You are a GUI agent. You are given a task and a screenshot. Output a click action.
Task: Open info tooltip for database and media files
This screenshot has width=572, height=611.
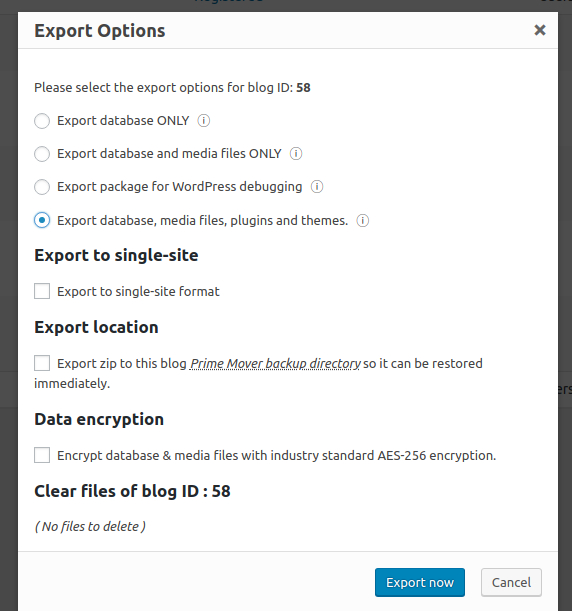coord(296,154)
